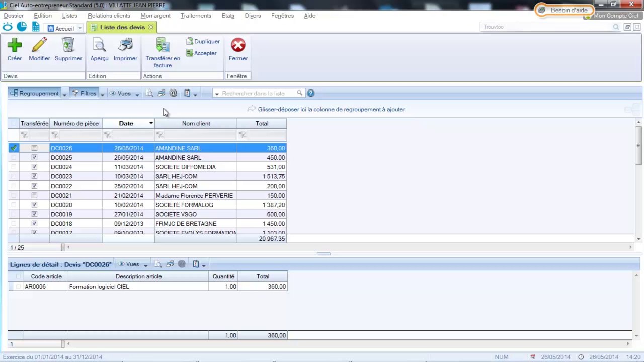Sort by the Nom client column header

196,123
